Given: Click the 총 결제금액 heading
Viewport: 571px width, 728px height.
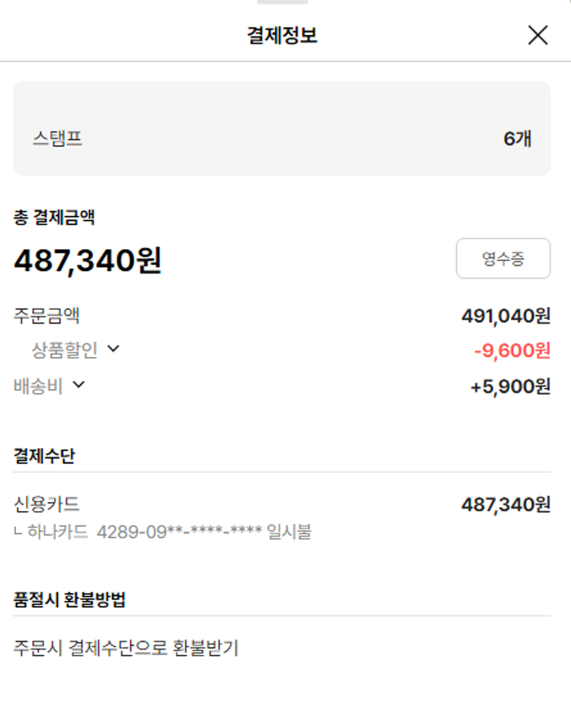Looking at the screenshot, I should click(54, 218).
